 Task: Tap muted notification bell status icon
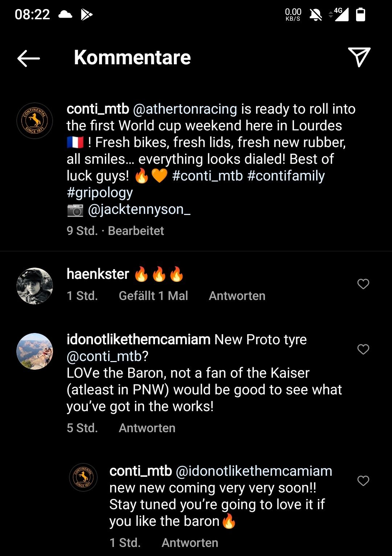[315, 15]
